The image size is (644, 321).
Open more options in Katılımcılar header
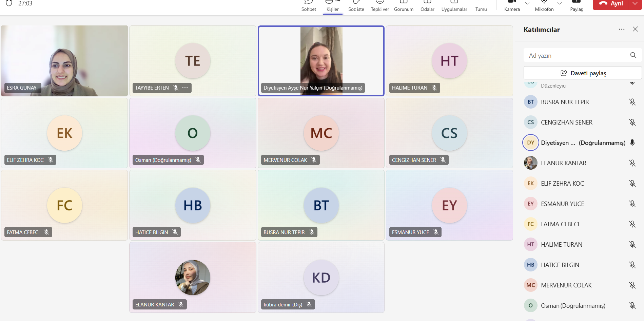(622, 30)
